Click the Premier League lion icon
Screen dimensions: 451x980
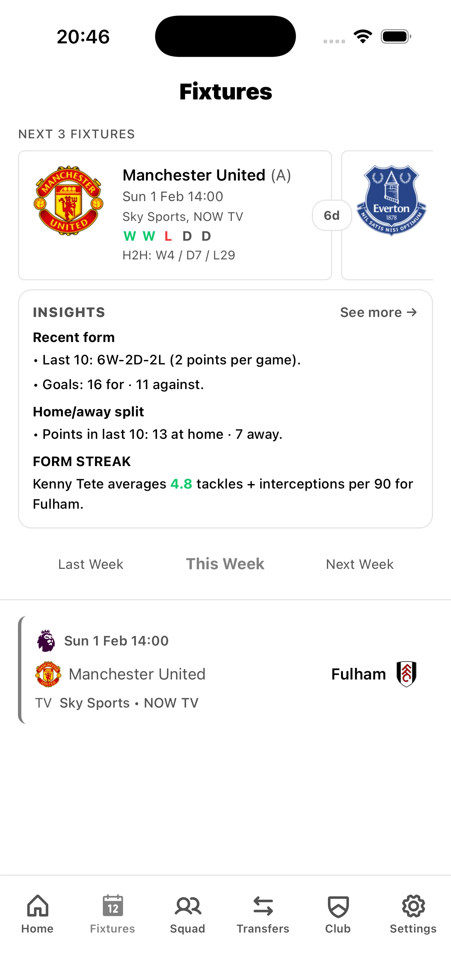[x=46, y=640]
